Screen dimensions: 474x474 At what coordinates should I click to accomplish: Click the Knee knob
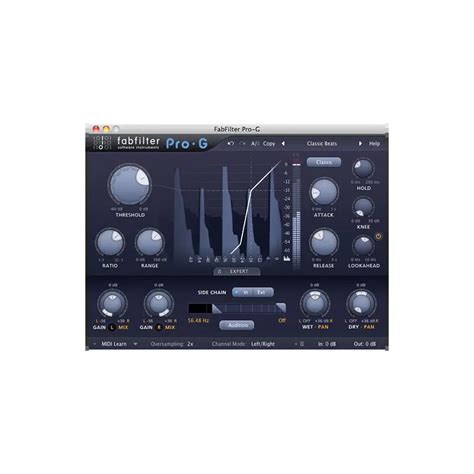point(363,207)
